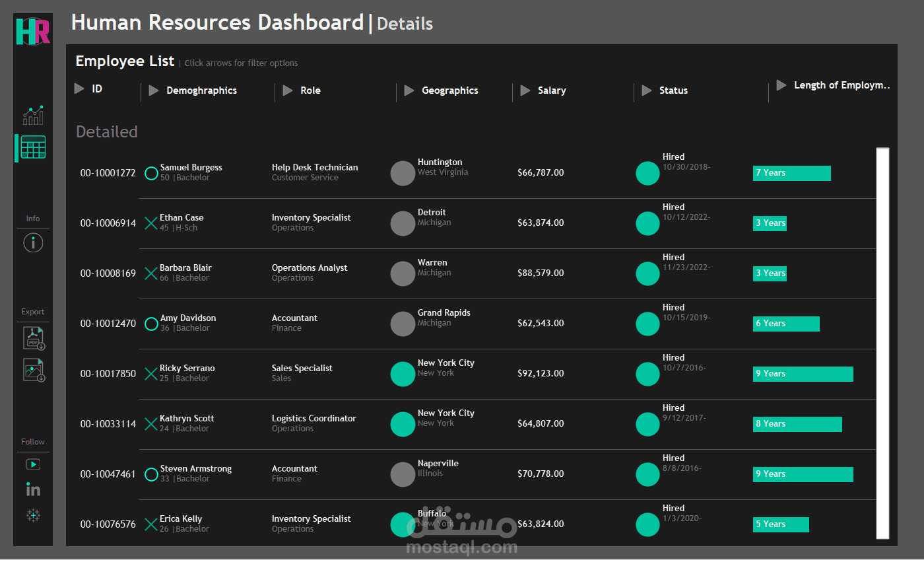Expand the ID filter arrow
Image resolution: width=924 pixels, height=568 pixels.
click(79, 89)
